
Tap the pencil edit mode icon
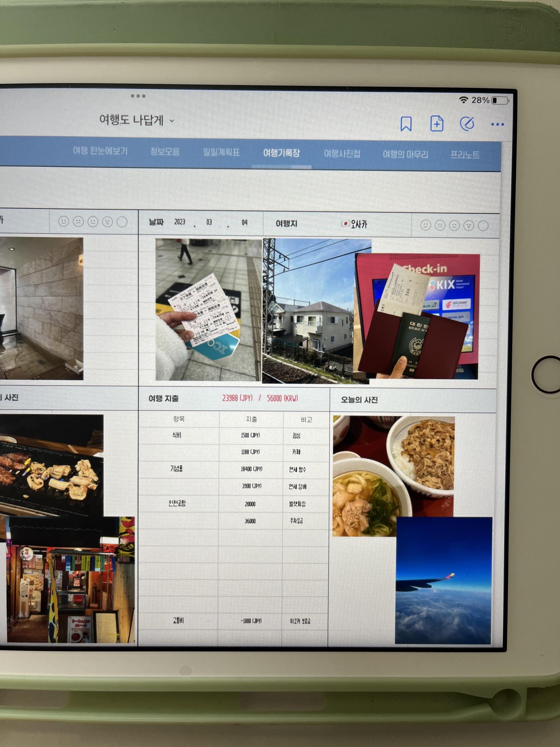[467, 124]
